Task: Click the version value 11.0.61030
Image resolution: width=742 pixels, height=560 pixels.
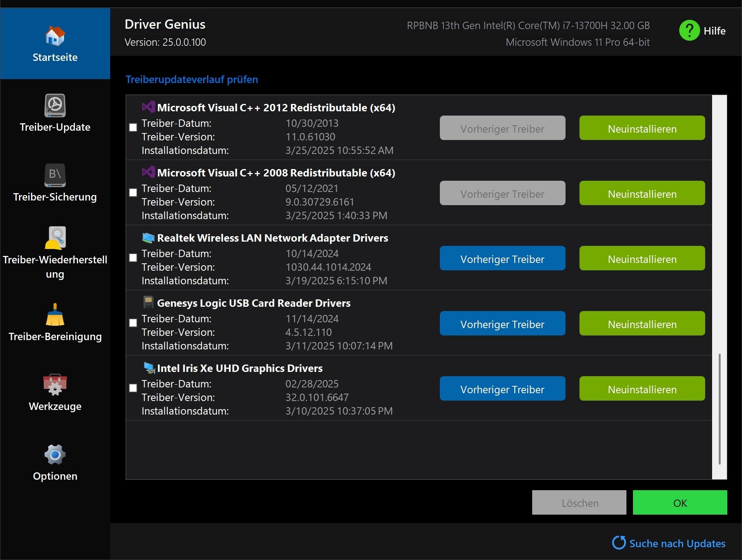Action: pyautogui.click(x=310, y=137)
